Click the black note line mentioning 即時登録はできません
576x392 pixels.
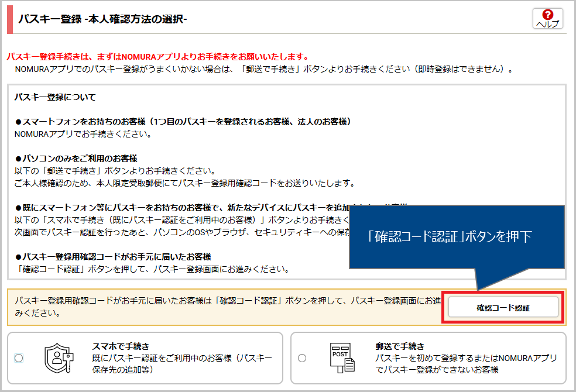[263, 69]
